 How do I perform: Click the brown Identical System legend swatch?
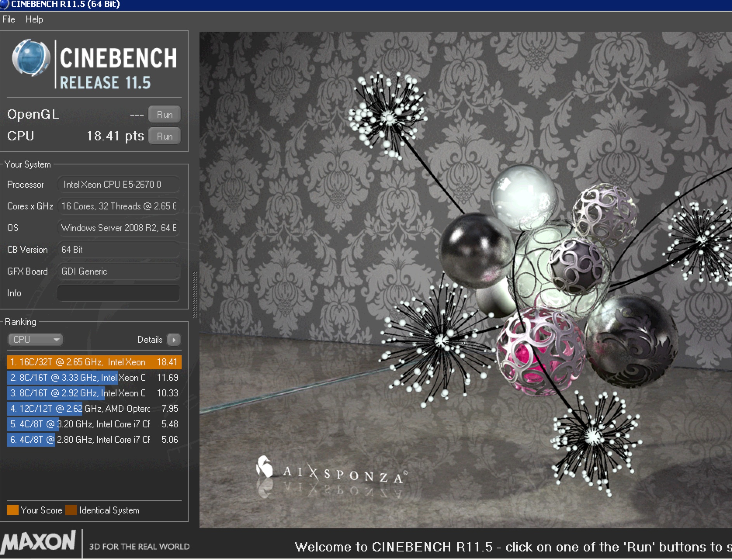(71, 510)
